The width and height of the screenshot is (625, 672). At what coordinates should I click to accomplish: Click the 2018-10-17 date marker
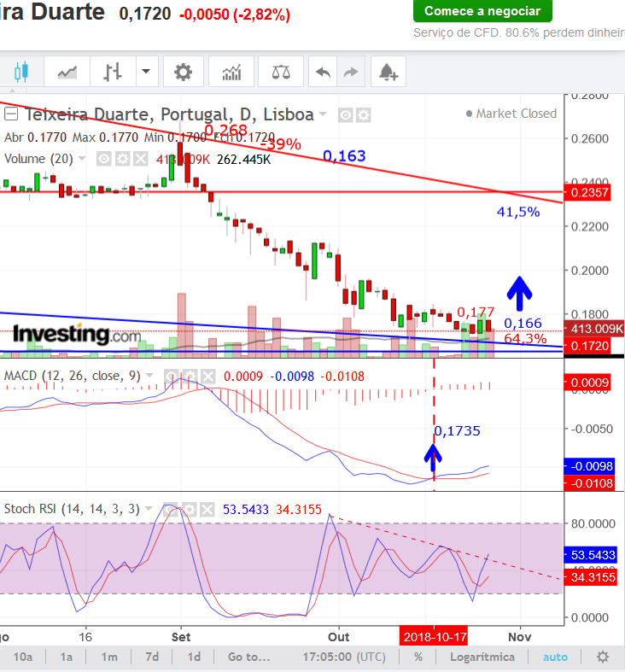coord(434,636)
